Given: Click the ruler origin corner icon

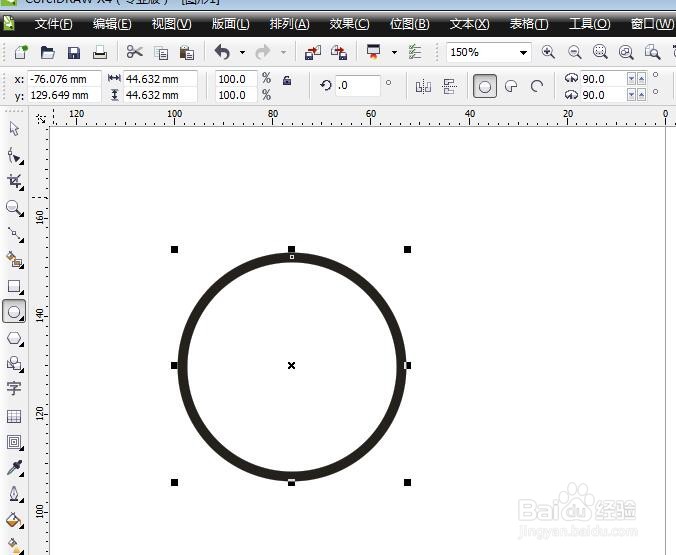Looking at the screenshot, I should (x=41, y=118).
